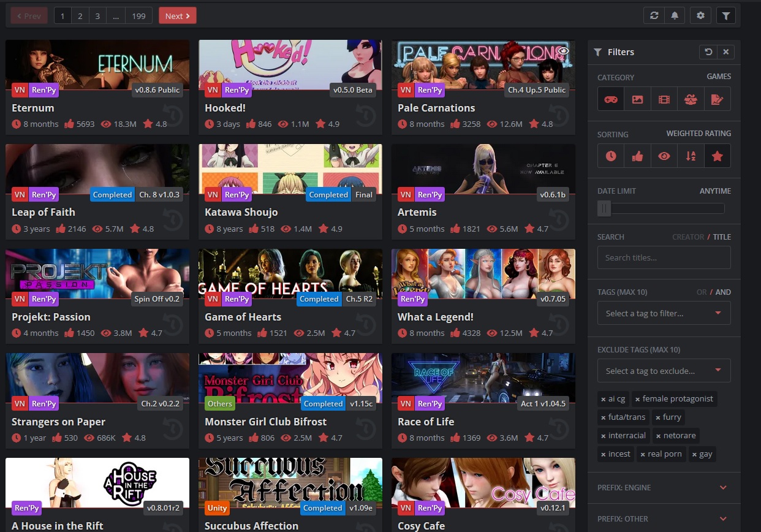Viewport: 761px width, 532px height.
Task: Click Unity tag on Succubus Affection
Action: click(x=218, y=508)
